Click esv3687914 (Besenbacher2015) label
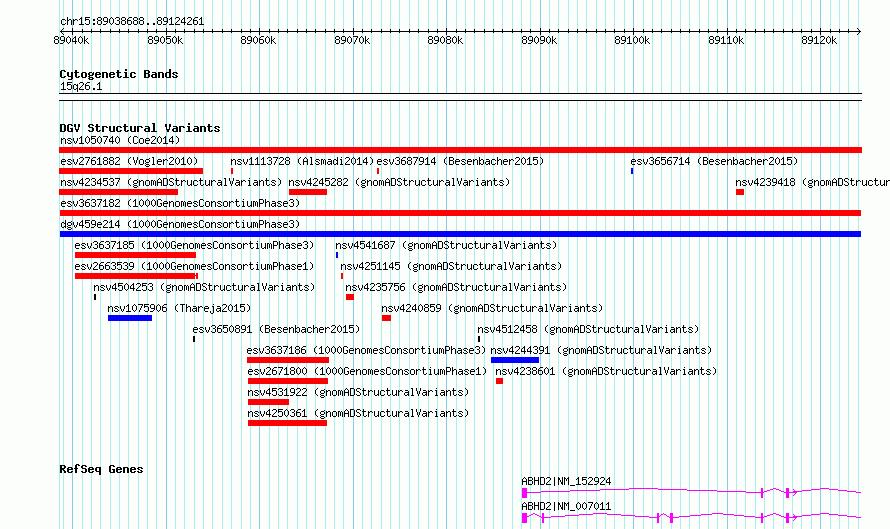This screenshot has height=529, width=890. (460, 161)
